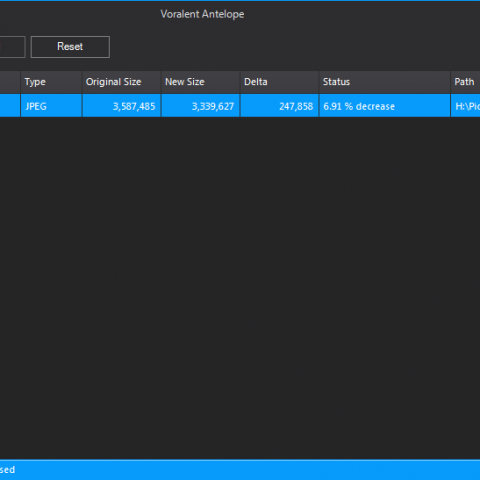Click the Voralent Antelope window title
This screenshot has width=480, height=480.
click(202, 14)
